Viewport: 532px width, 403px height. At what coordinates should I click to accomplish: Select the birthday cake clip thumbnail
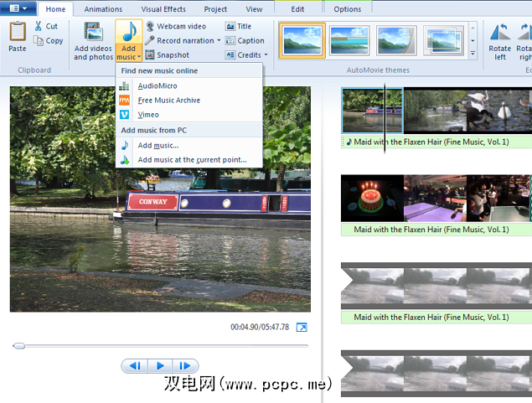372,197
